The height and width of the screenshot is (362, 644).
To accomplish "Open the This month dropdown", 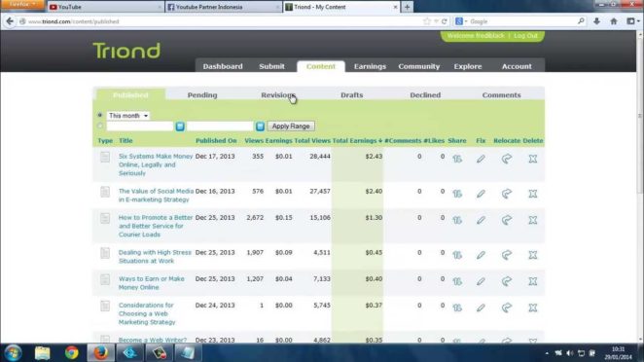I will pos(128,116).
